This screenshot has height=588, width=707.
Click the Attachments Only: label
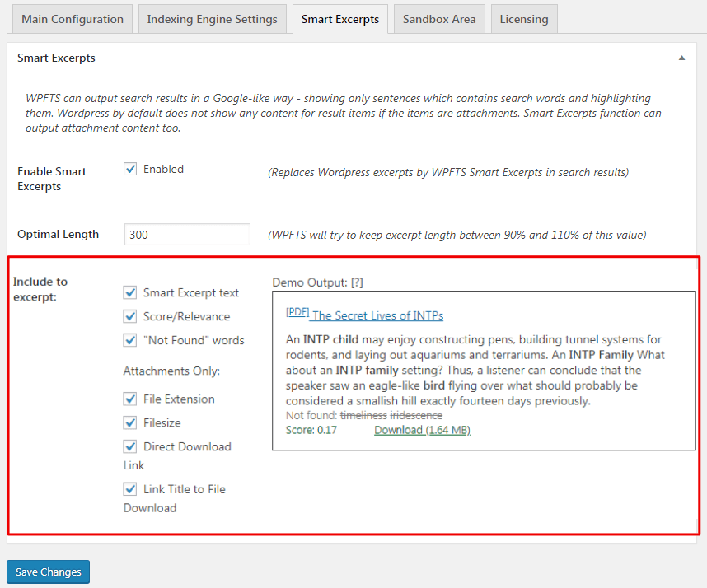[x=171, y=371]
